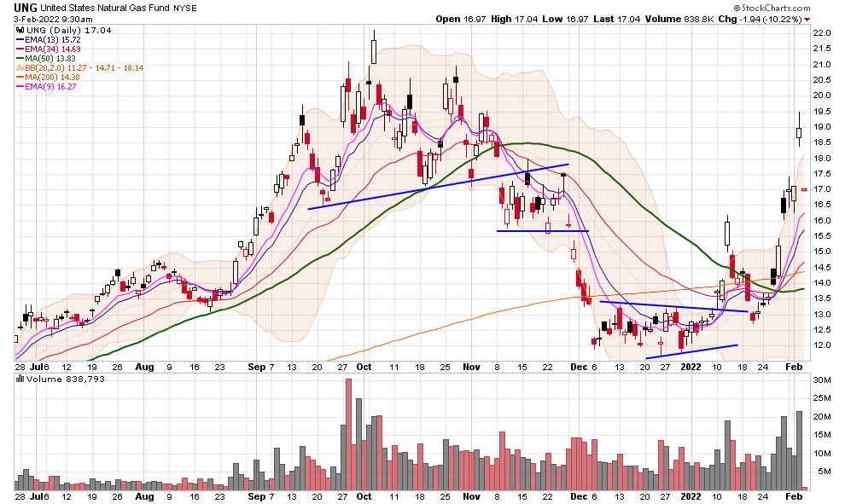
Task: Select the 2022 label under the price chart
Action: tap(691, 368)
